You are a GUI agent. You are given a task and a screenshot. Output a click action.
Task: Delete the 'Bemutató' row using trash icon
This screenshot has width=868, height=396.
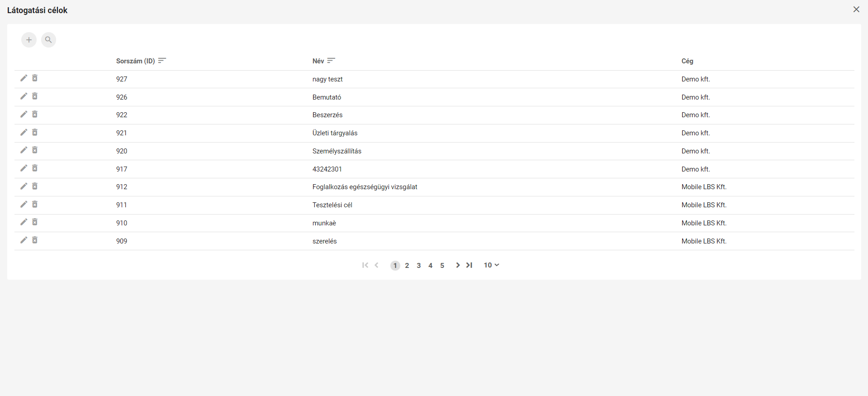35,96
